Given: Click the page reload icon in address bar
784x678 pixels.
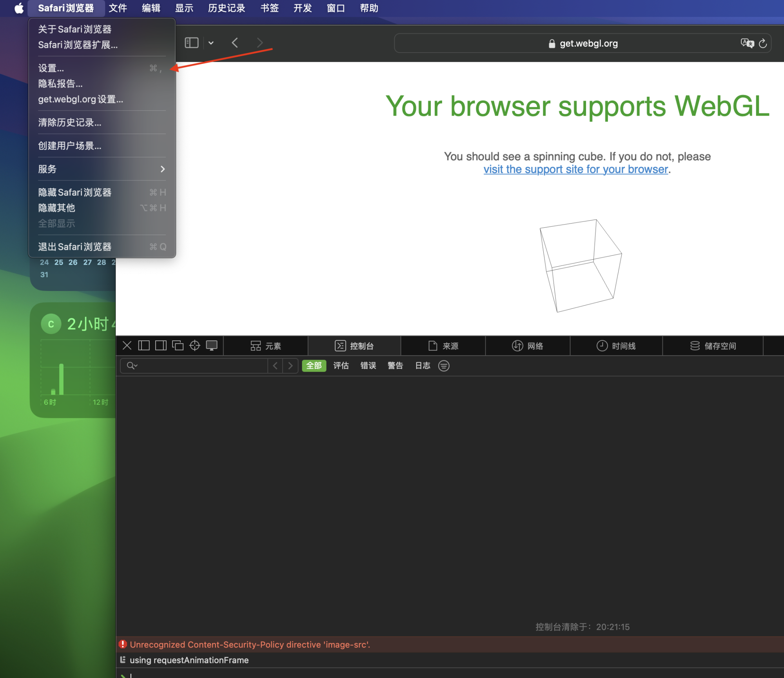Looking at the screenshot, I should pyautogui.click(x=762, y=44).
